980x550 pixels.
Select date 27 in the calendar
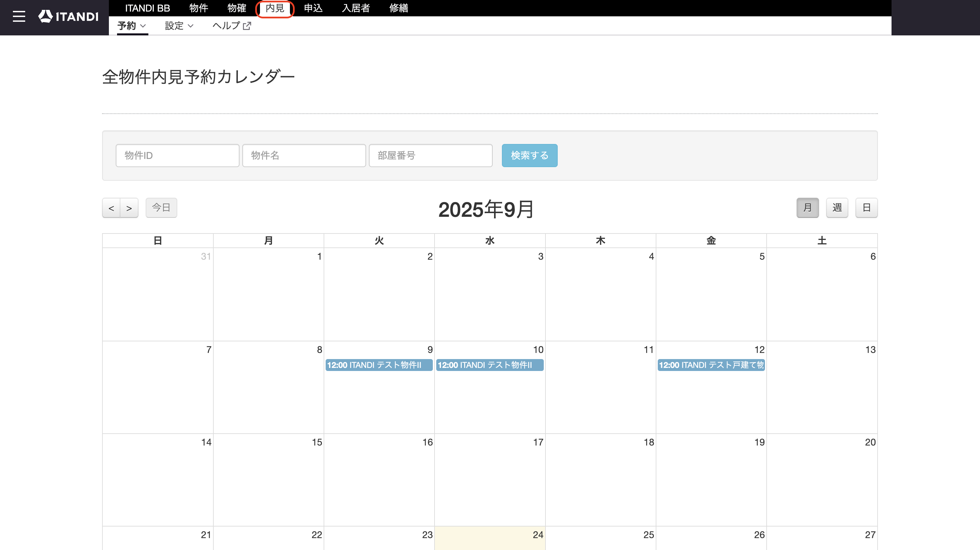pos(870,535)
